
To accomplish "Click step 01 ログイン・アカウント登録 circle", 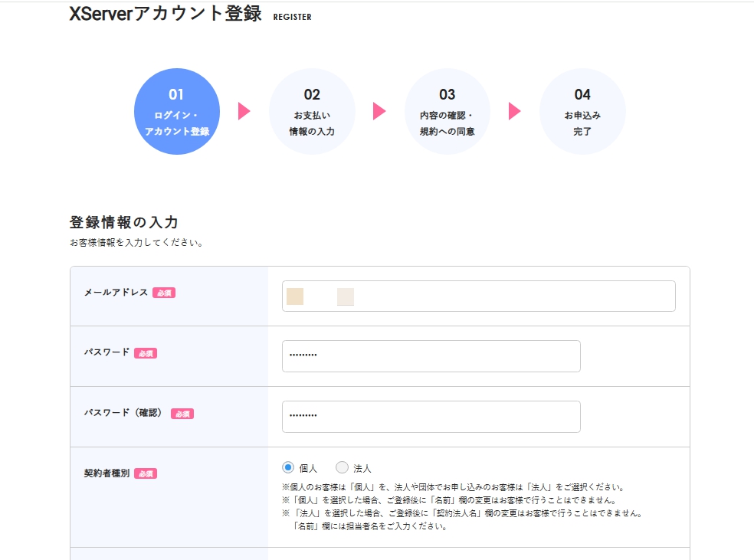I will pos(177,110).
